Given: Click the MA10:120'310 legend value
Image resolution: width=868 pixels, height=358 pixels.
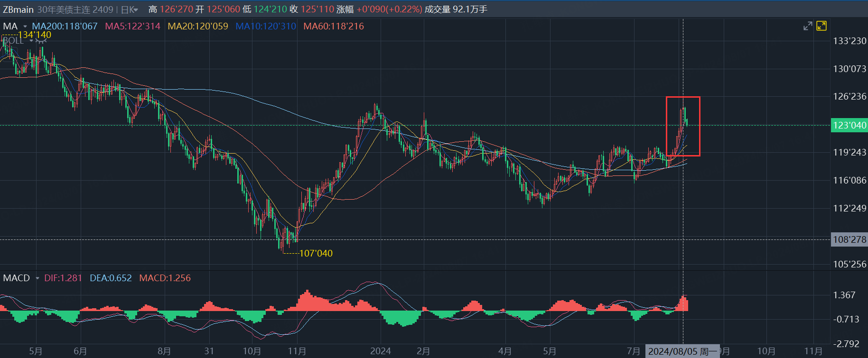Looking at the screenshot, I should pyautogui.click(x=266, y=27).
